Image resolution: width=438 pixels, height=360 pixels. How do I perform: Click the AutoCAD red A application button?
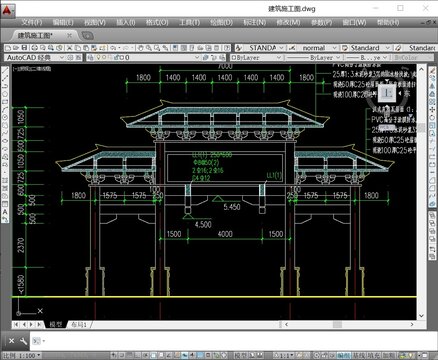(x=7, y=11)
